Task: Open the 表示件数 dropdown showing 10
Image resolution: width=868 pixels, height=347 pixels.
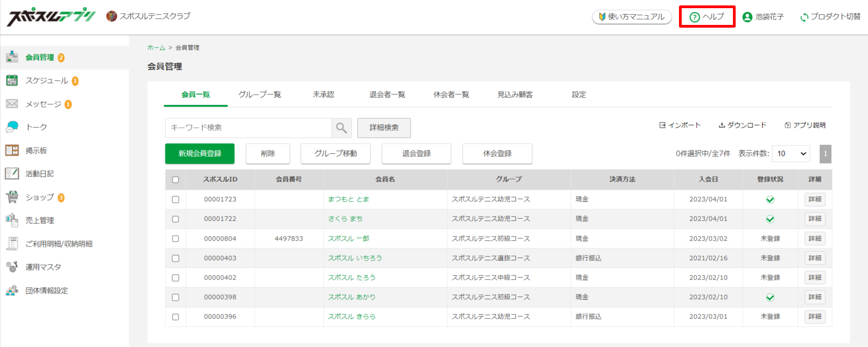Action: [791, 154]
